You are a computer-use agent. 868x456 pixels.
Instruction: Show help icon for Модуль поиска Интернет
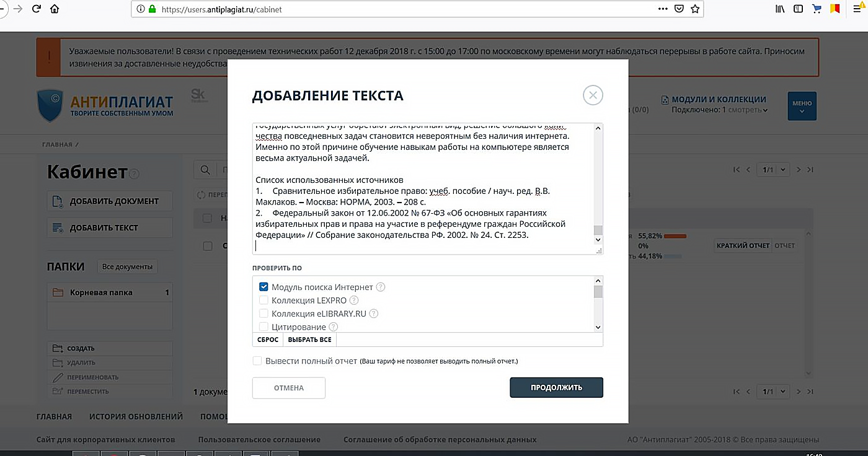point(381,287)
